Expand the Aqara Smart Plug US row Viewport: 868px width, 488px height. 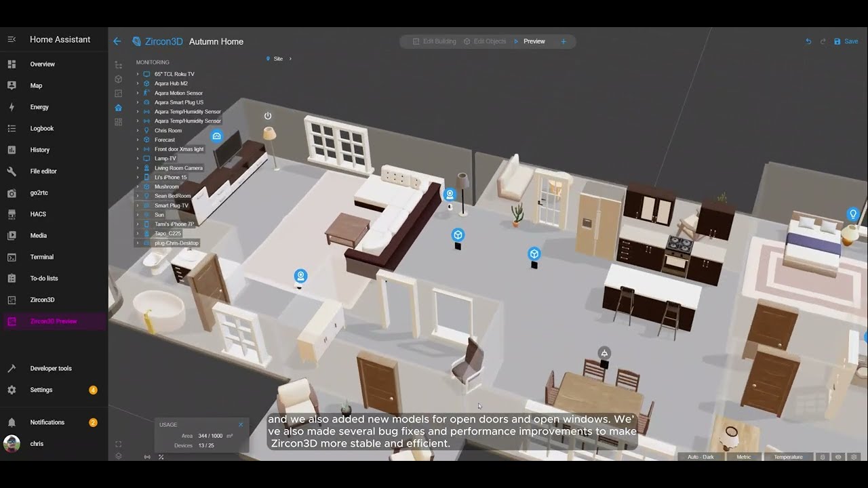click(x=138, y=102)
